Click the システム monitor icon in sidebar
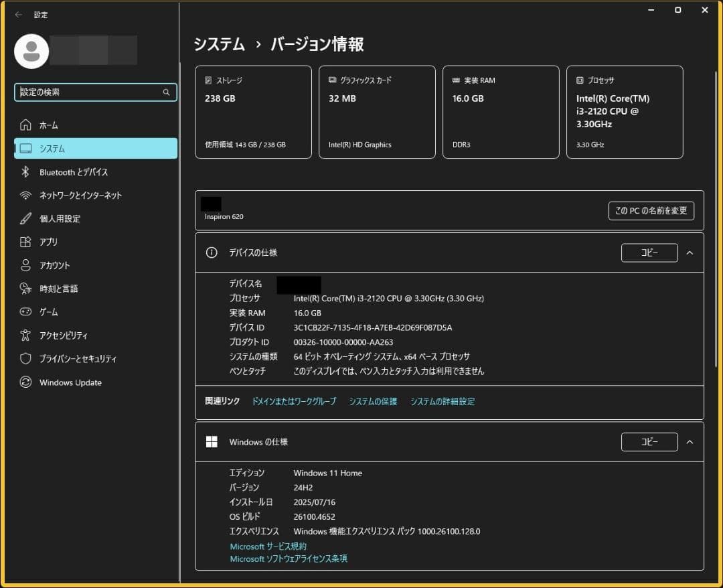723x588 pixels. [x=26, y=149]
